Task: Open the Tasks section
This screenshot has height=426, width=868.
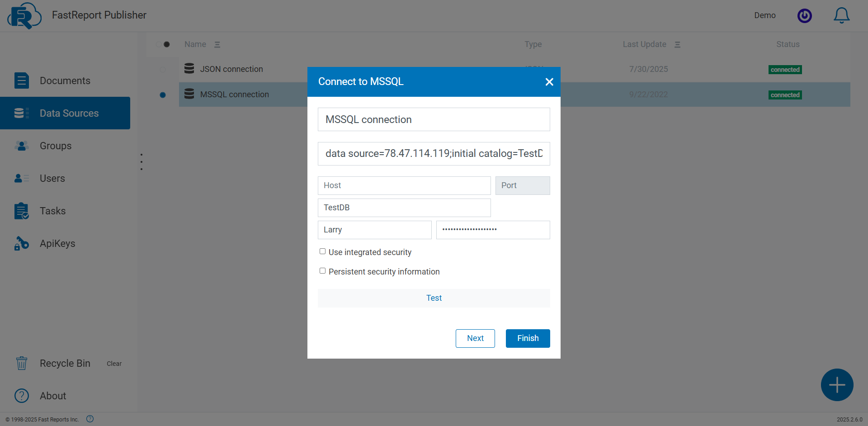Action: point(65,211)
